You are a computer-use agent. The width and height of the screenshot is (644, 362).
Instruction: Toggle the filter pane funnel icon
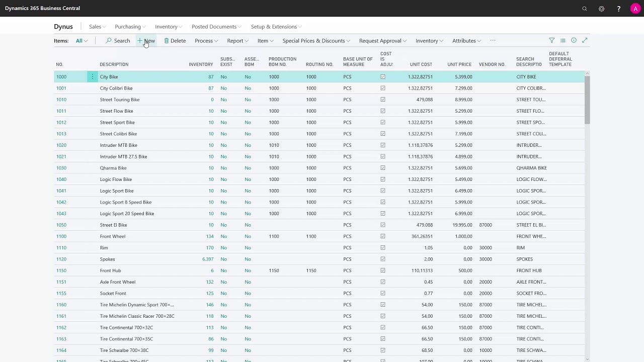551,40
